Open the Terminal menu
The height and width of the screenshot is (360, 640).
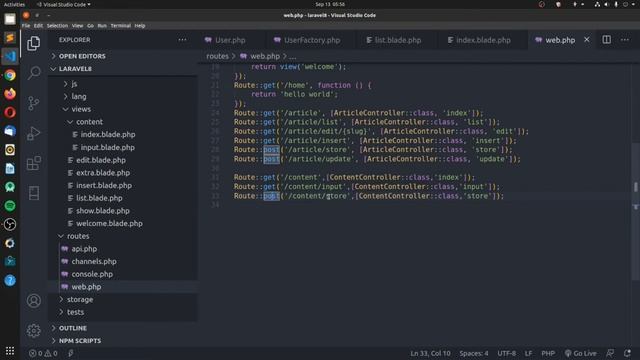pos(120,25)
